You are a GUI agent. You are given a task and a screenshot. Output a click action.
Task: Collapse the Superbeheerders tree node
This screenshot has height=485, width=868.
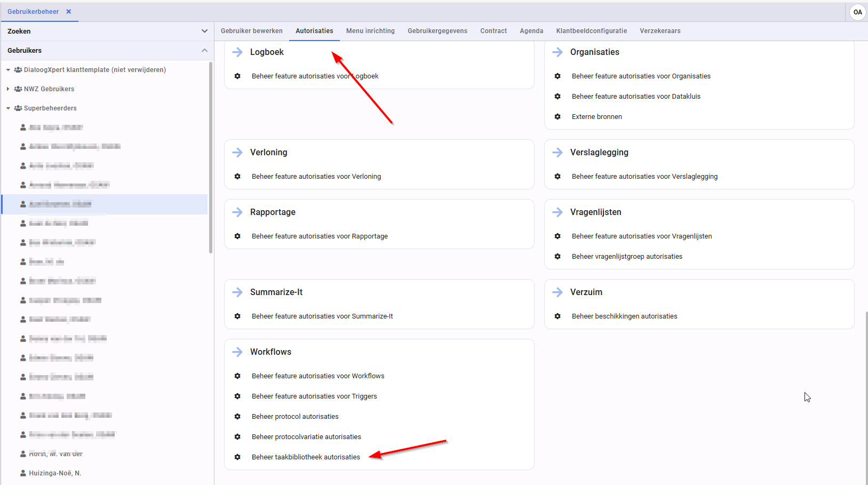click(x=8, y=108)
